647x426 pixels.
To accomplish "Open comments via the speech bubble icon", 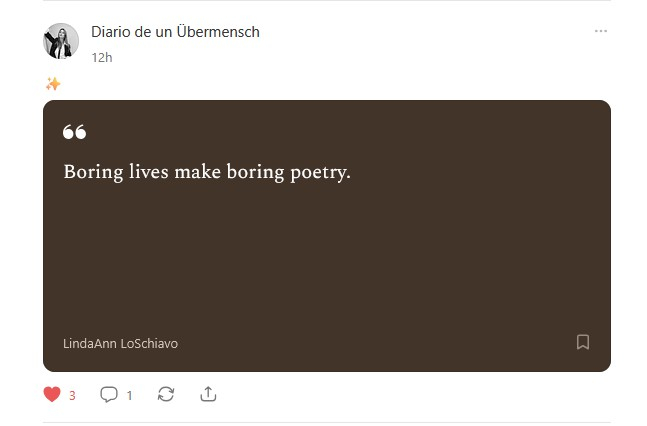I will coord(109,395).
